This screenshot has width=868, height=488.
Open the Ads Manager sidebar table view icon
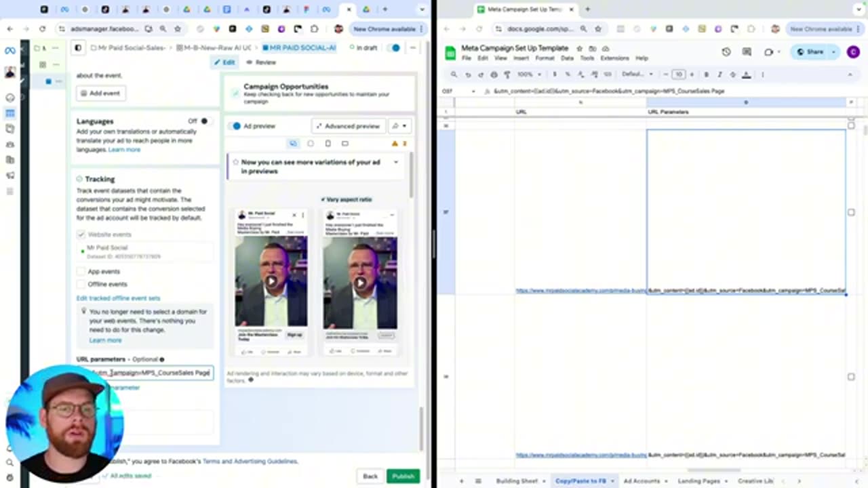[10, 113]
